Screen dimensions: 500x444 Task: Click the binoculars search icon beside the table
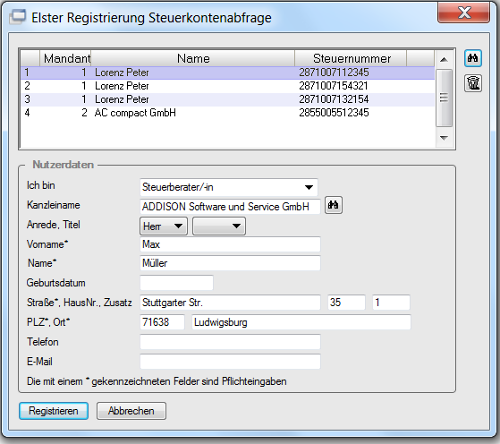(x=473, y=58)
